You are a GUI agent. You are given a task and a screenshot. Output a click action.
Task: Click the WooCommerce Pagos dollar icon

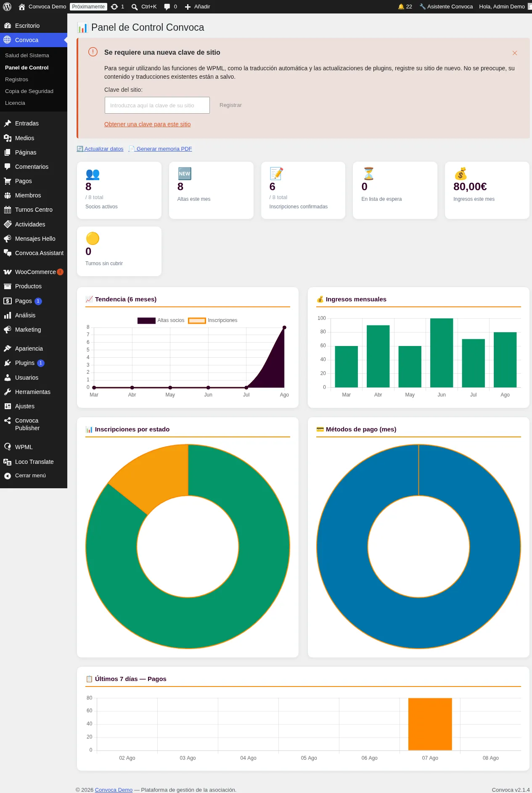(8, 301)
